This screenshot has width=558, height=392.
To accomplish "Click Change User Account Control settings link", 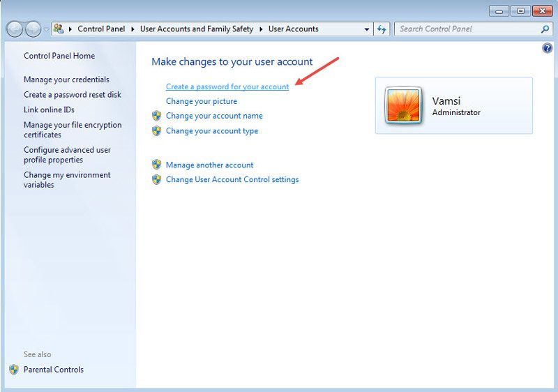I will [x=232, y=180].
